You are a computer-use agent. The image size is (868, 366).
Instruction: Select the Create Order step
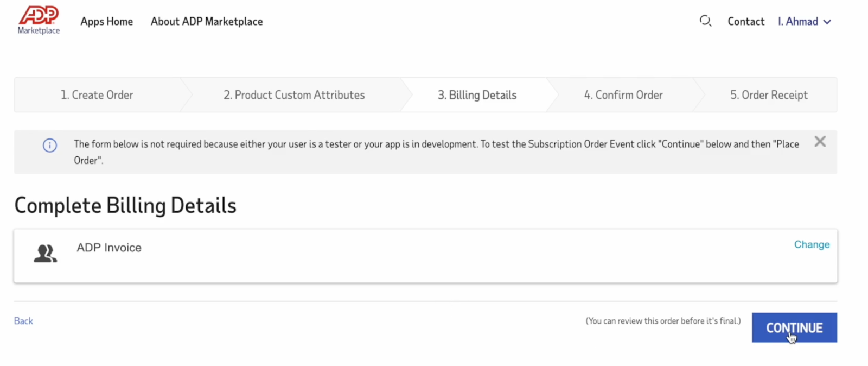(x=97, y=95)
